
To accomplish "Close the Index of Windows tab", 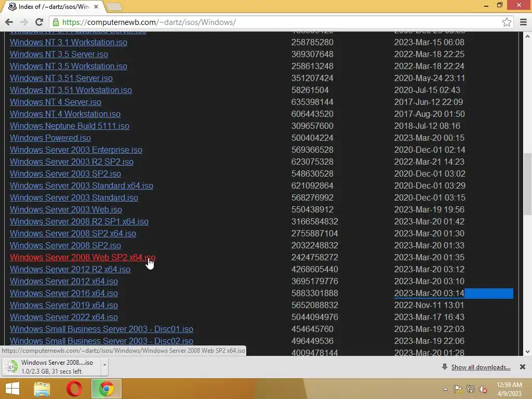I will pyautogui.click(x=96, y=6).
